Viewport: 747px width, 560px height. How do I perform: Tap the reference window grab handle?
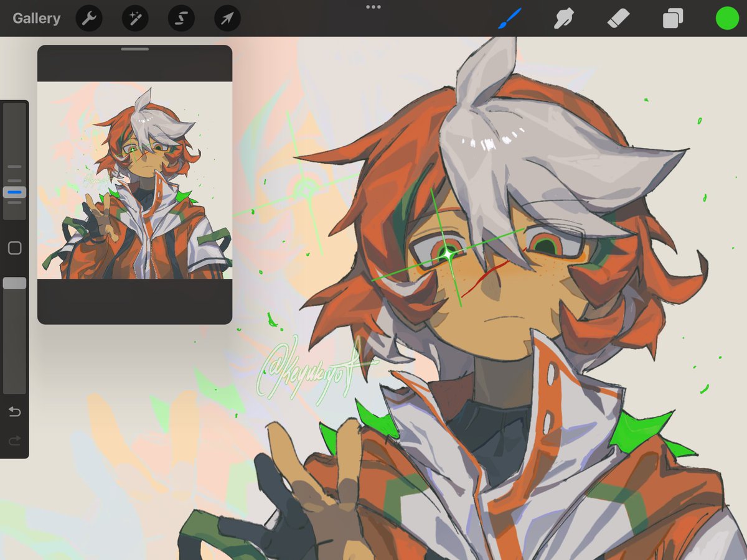pos(134,49)
